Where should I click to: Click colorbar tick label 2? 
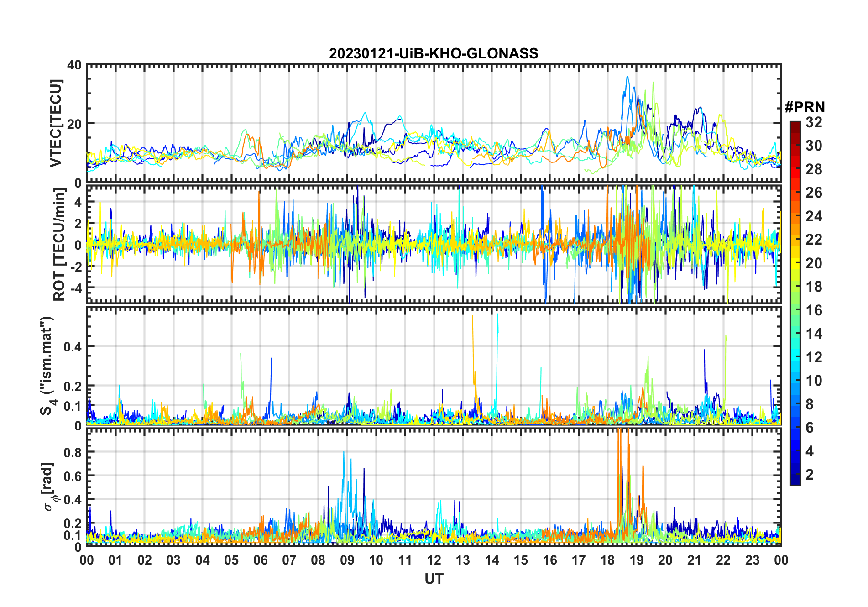pyautogui.click(x=810, y=475)
